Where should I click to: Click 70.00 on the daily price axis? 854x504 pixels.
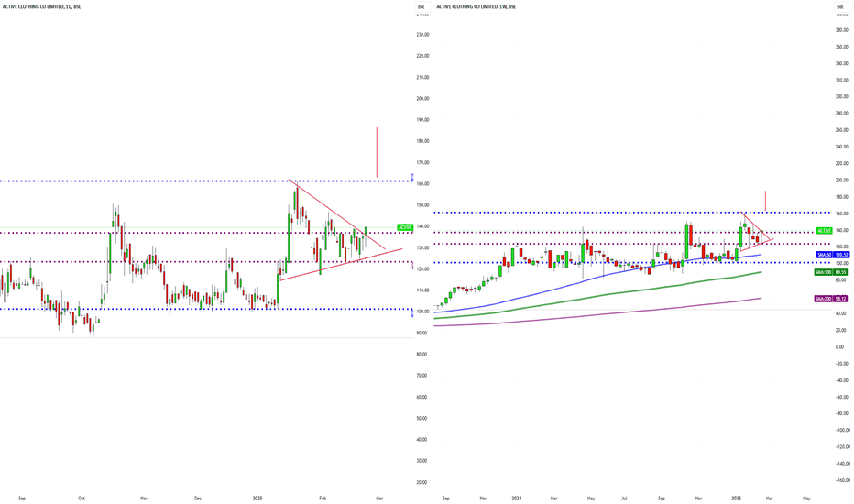click(x=422, y=376)
